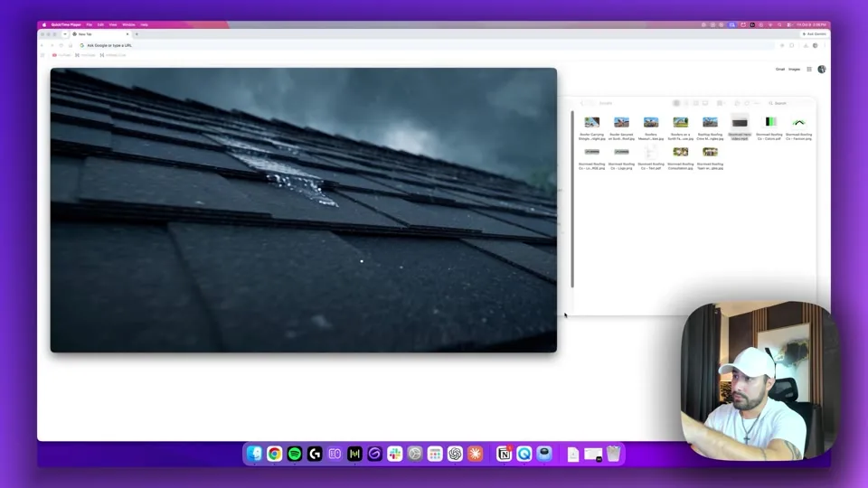Open the black waveform app in the Dock
Image resolution: width=868 pixels, height=488 pixels.
tap(354, 454)
